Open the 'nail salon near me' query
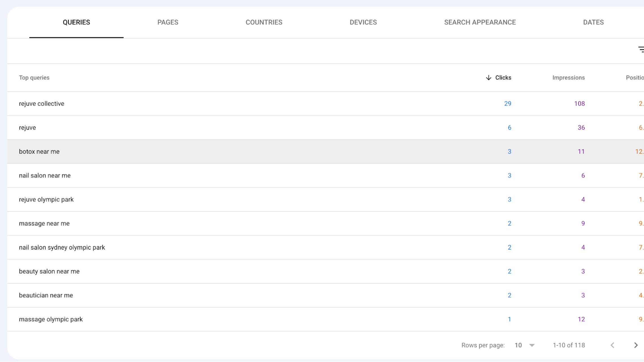The width and height of the screenshot is (644, 362). (44, 175)
